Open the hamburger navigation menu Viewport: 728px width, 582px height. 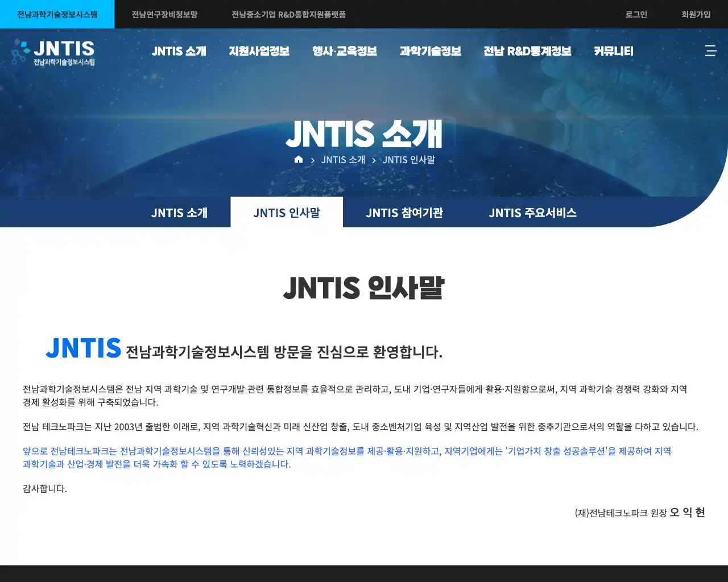710,51
